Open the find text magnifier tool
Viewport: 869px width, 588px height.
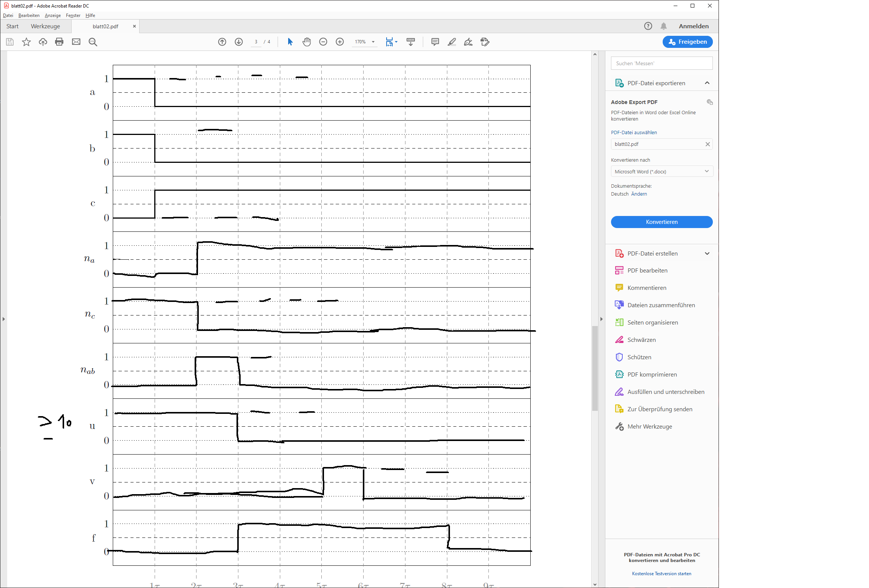(93, 42)
